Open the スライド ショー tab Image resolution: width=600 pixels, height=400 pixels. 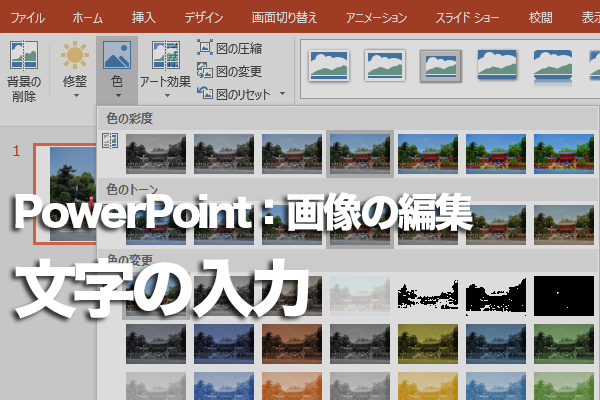click(467, 18)
